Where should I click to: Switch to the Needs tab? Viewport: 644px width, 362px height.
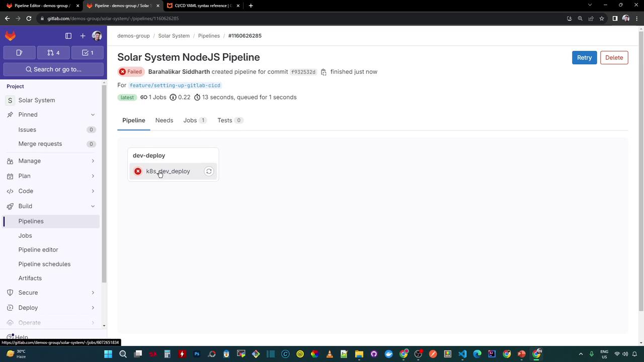coord(164,120)
